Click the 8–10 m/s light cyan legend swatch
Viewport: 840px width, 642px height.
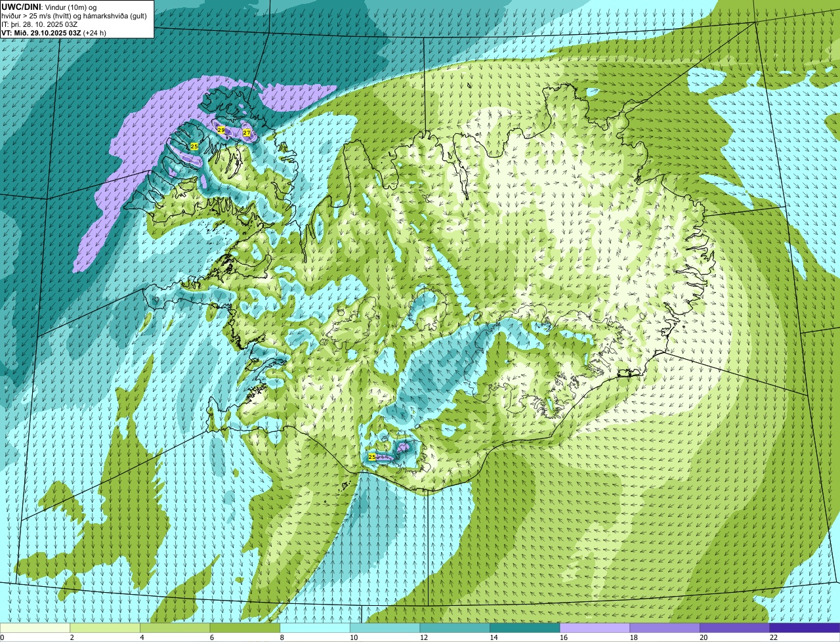pos(315,628)
